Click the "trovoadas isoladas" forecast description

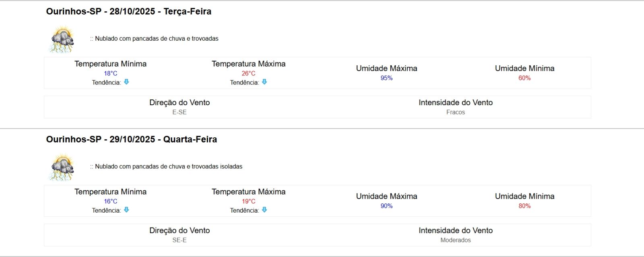tap(169, 166)
